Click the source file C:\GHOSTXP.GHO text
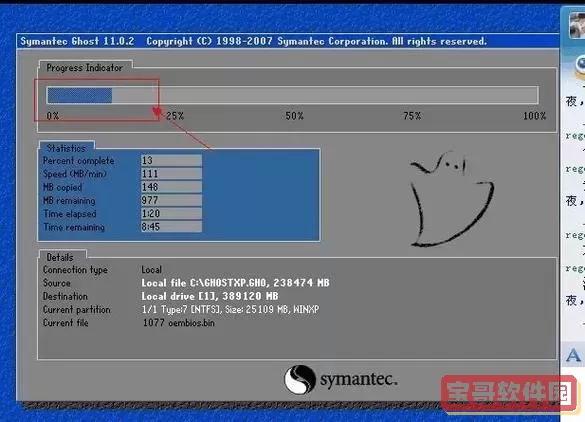Screen dimensions: 585x422 pos(235,283)
